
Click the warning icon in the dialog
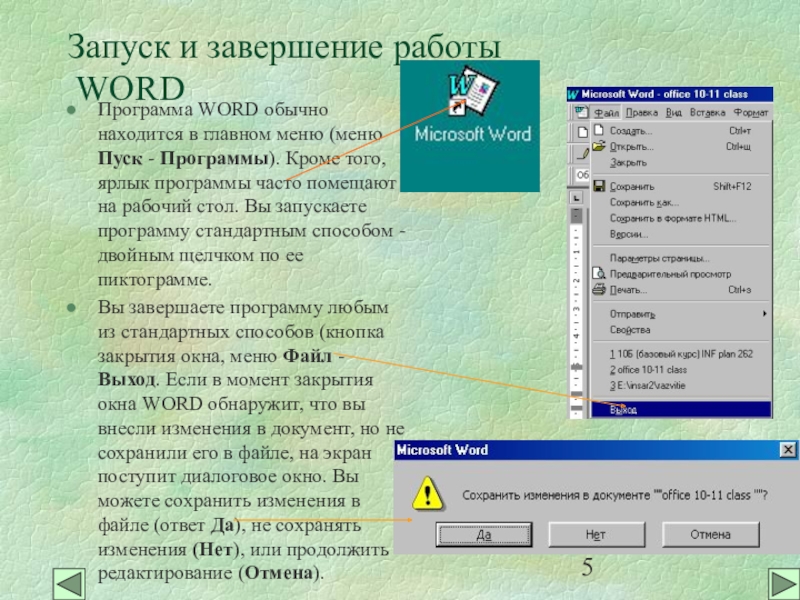pyautogui.click(x=428, y=493)
